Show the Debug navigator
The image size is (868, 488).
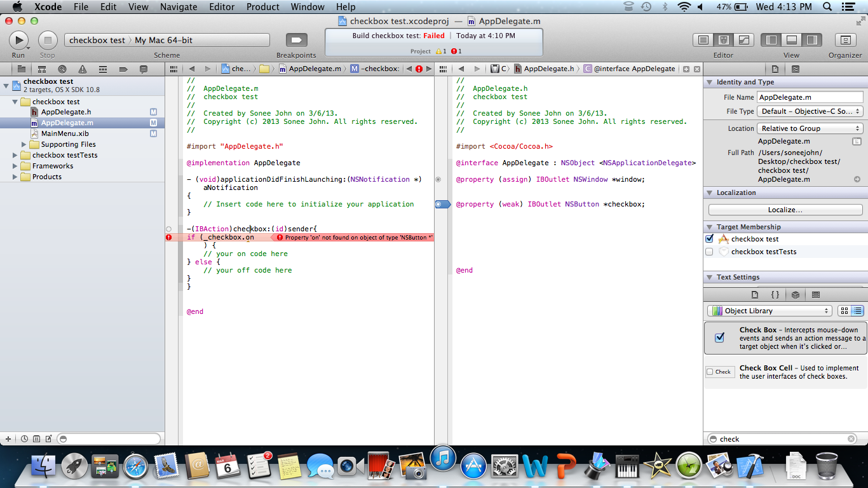[x=103, y=69]
